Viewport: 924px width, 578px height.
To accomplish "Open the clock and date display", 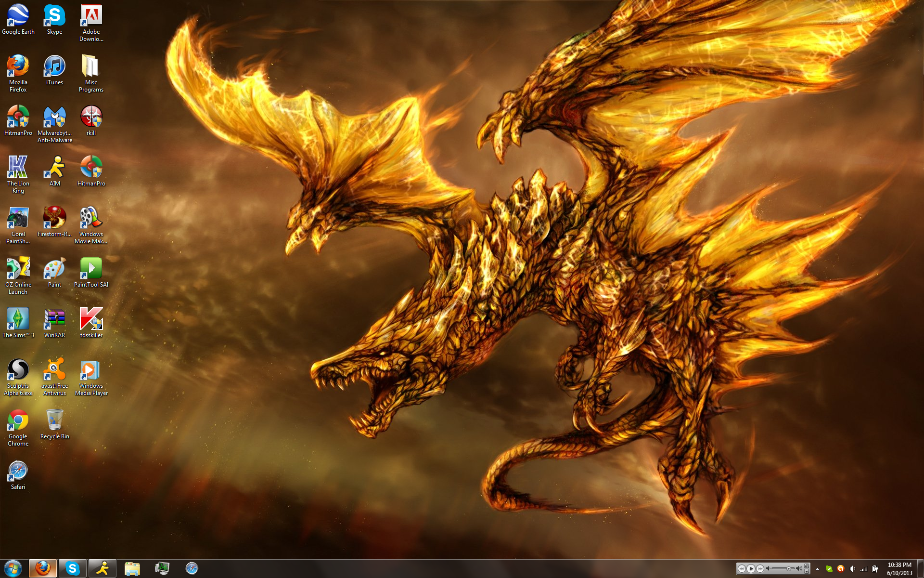I will tap(899, 569).
